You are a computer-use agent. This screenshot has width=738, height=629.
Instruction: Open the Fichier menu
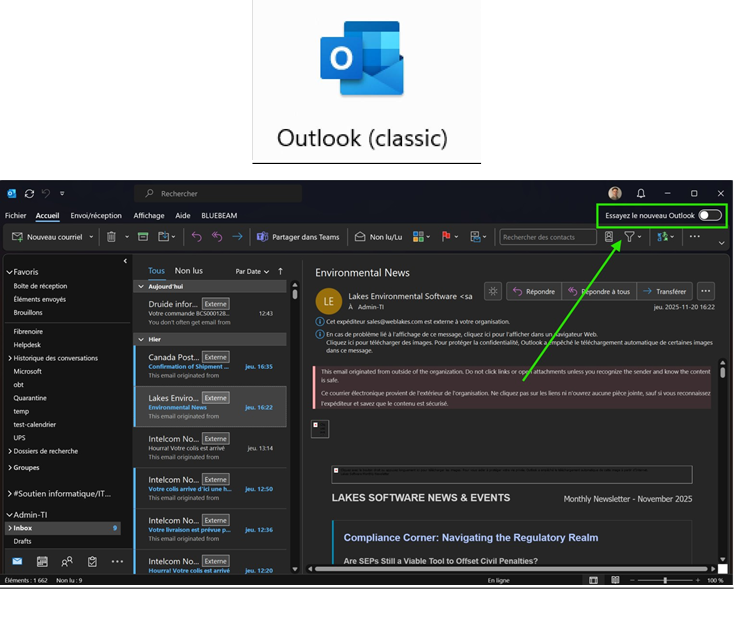(x=16, y=216)
